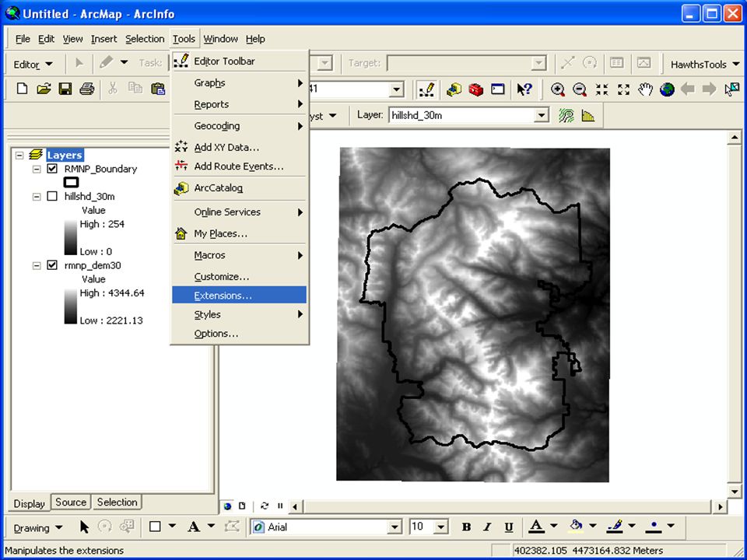Collapse the rmnp_dem30 layer legend
The height and width of the screenshot is (560, 747).
37,266
